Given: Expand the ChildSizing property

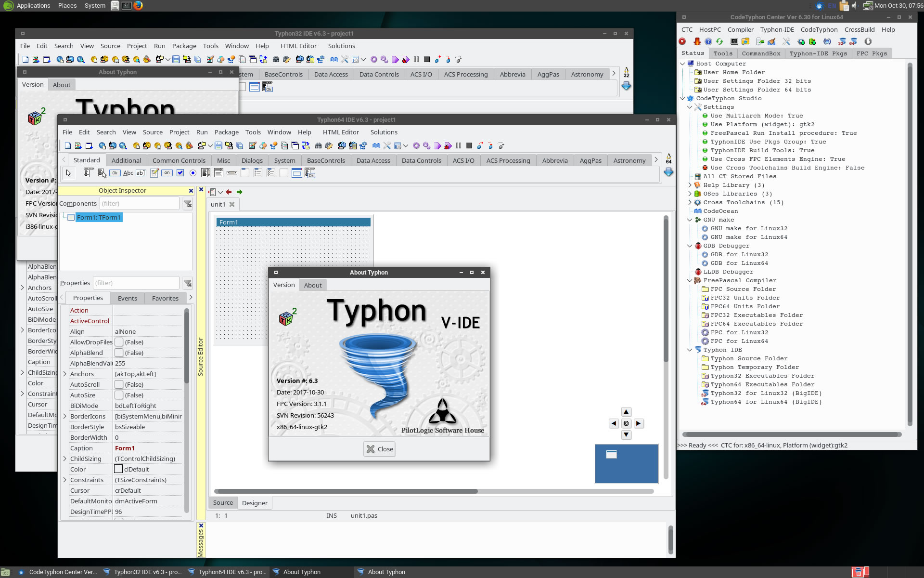Looking at the screenshot, I should point(64,459).
